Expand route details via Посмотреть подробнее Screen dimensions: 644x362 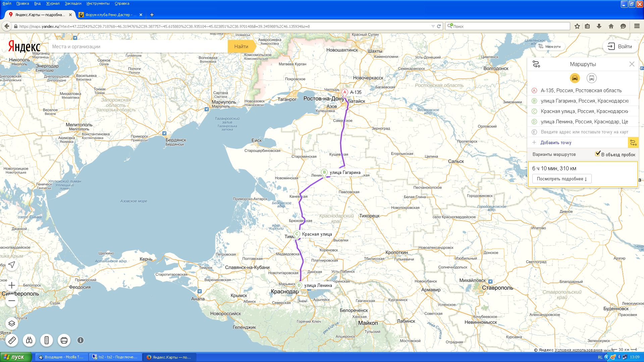pyautogui.click(x=562, y=179)
